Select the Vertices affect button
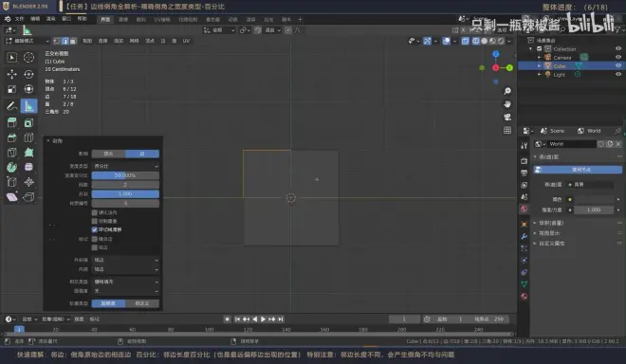 (108, 154)
